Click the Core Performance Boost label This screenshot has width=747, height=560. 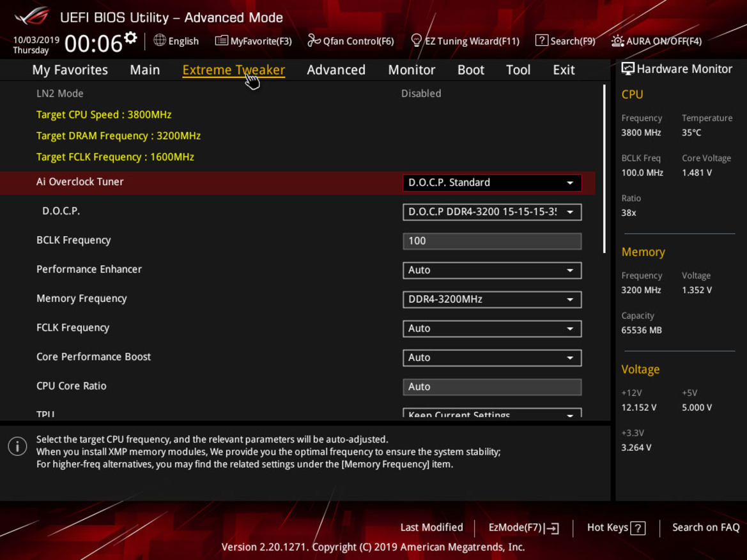click(x=93, y=357)
